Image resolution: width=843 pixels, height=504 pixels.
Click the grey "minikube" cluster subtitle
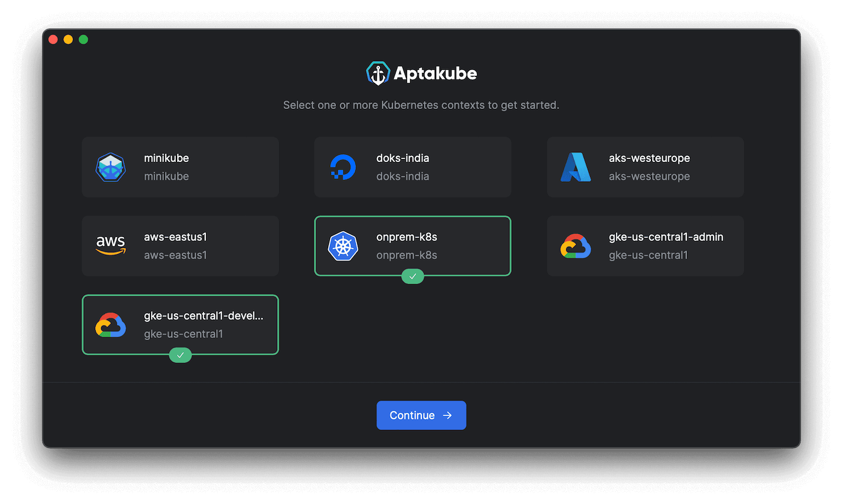click(x=166, y=176)
